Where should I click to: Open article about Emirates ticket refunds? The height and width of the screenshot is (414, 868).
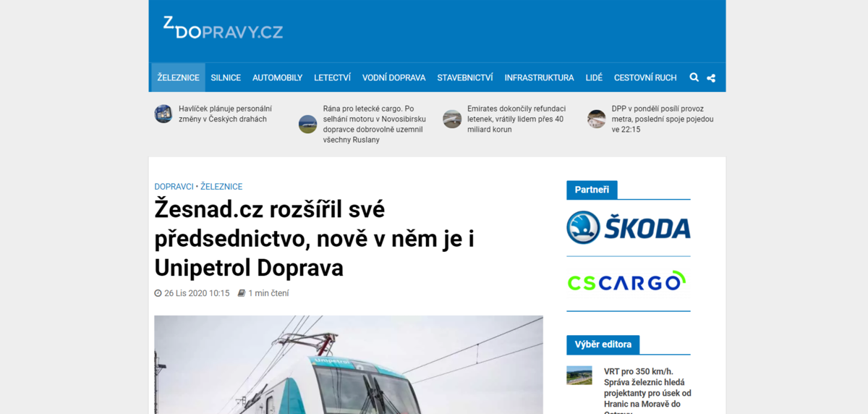point(516,119)
